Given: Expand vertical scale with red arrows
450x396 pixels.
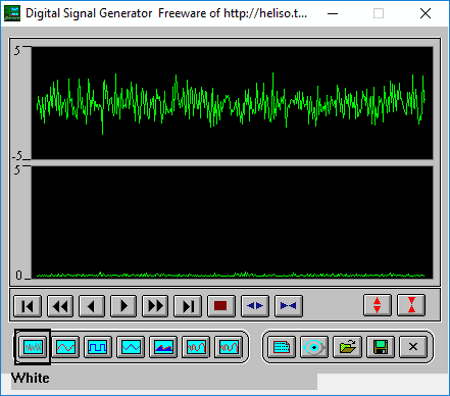Looking at the screenshot, I should tap(377, 305).
